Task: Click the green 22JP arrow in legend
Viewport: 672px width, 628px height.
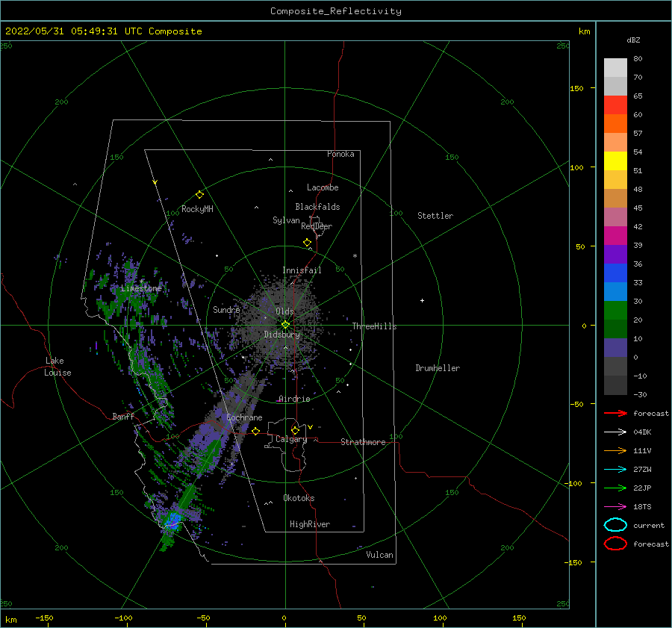Action: (615, 488)
